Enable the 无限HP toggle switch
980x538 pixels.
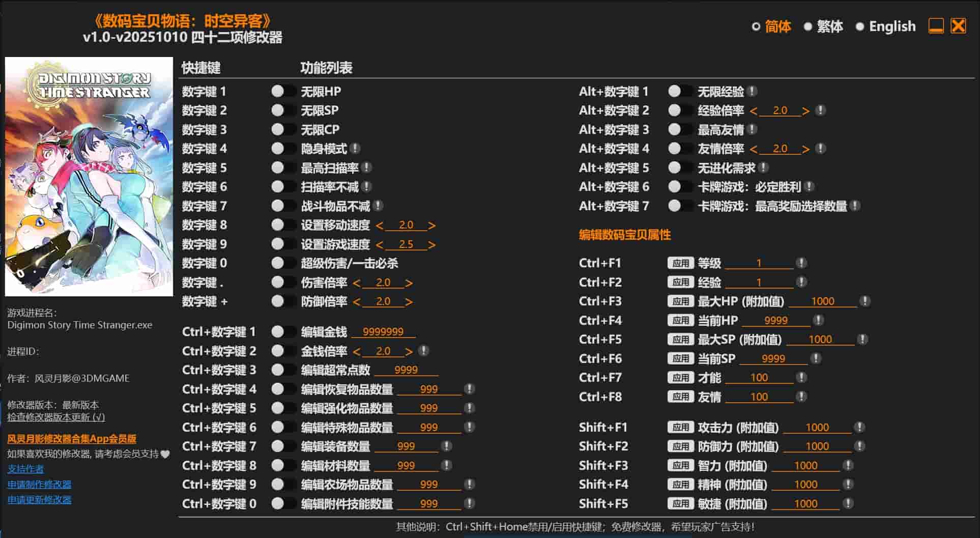click(x=283, y=92)
